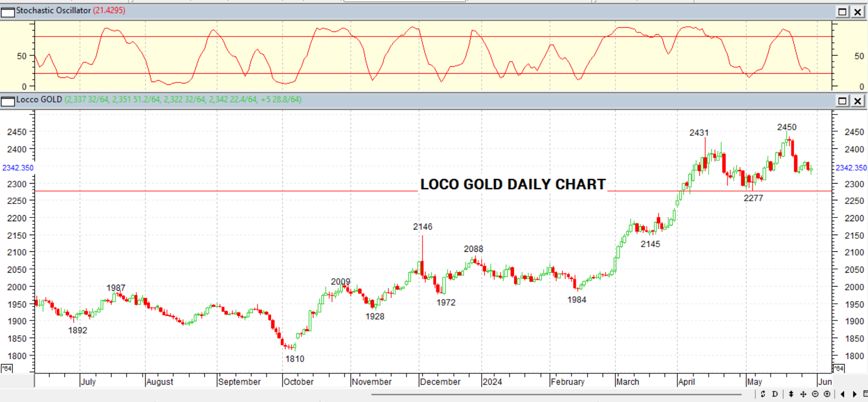Click the 2146 spike label
Image resolution: width=868 pixels, height=402 pixels.
coord(422,227)
